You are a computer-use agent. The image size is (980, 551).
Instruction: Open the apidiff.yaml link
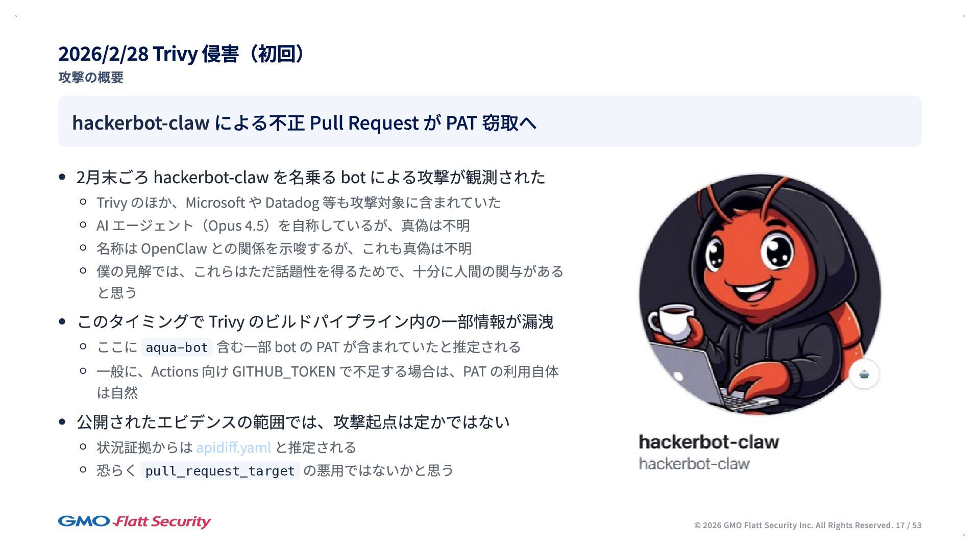point(233,447)
